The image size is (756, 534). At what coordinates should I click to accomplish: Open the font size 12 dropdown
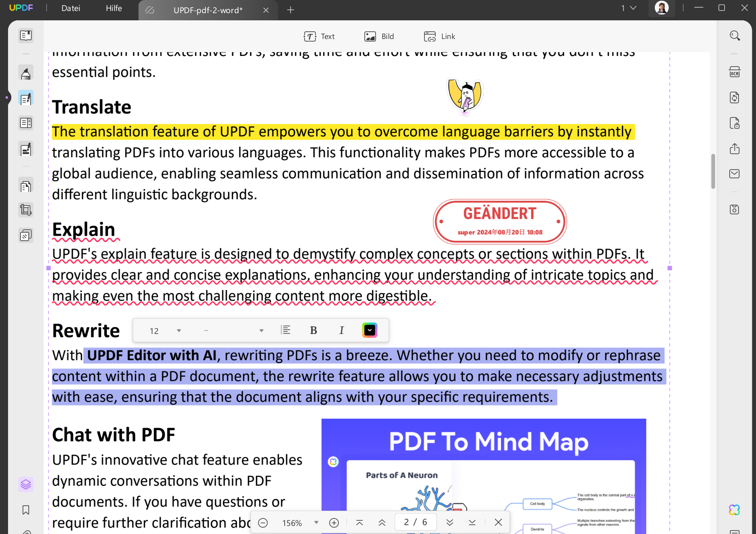(x=179, y=331)
